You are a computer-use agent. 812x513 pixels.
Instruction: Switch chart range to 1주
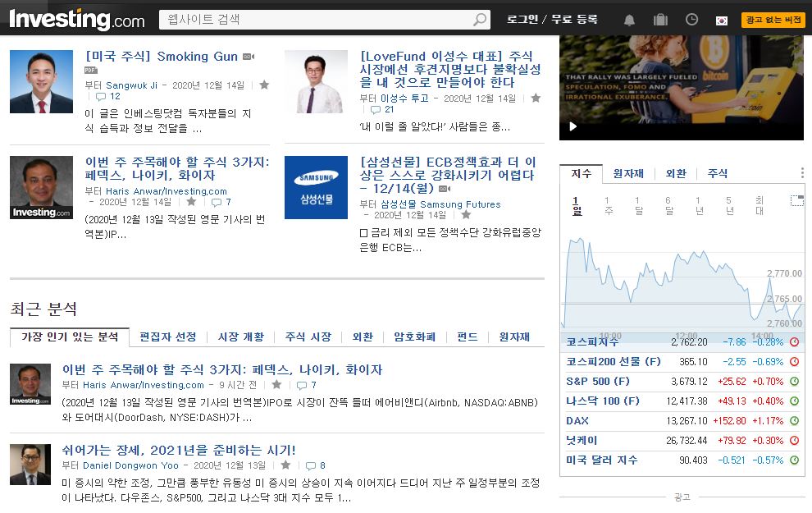point(607,204)
